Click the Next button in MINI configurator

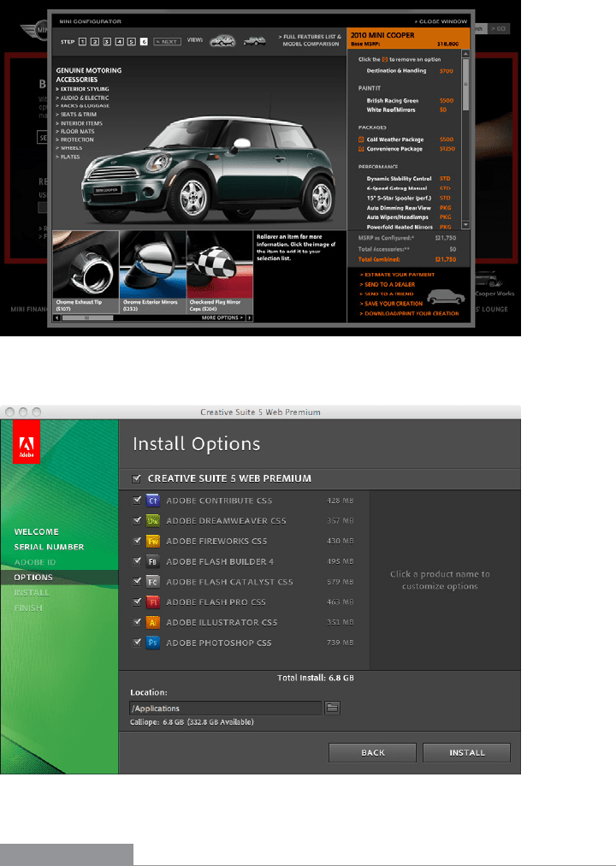click(x=167, y=41)
